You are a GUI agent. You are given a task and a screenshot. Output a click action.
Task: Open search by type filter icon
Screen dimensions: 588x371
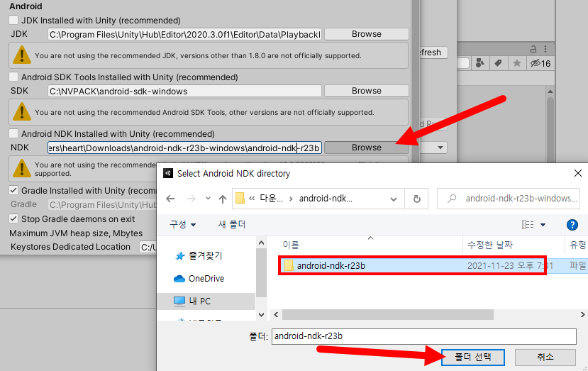[480, 63]
